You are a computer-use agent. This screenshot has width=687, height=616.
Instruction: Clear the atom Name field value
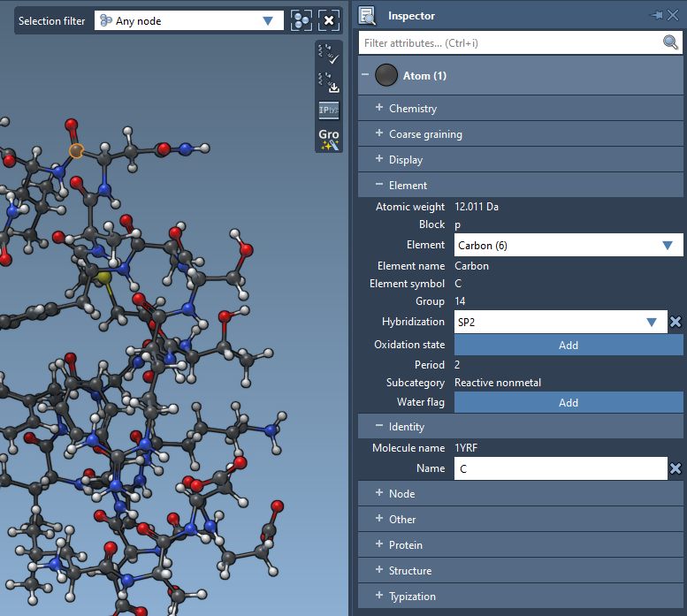point(676,468)
